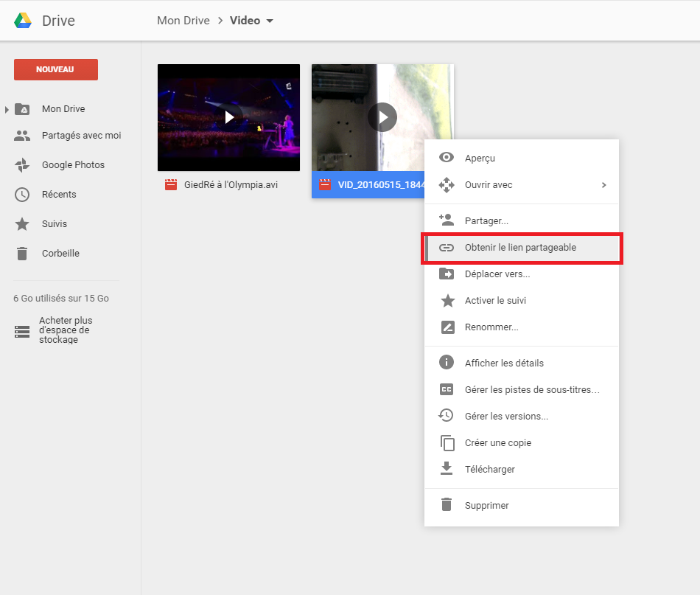Screen dimensions: 700x595
Task: Choose Renommer... from the context menu
Action: click(491, 327)
